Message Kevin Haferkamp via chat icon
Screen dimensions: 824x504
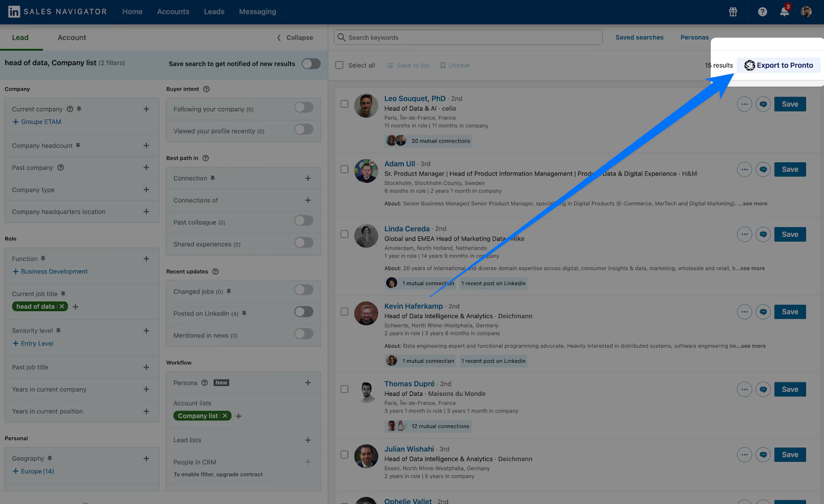[763, 311]
